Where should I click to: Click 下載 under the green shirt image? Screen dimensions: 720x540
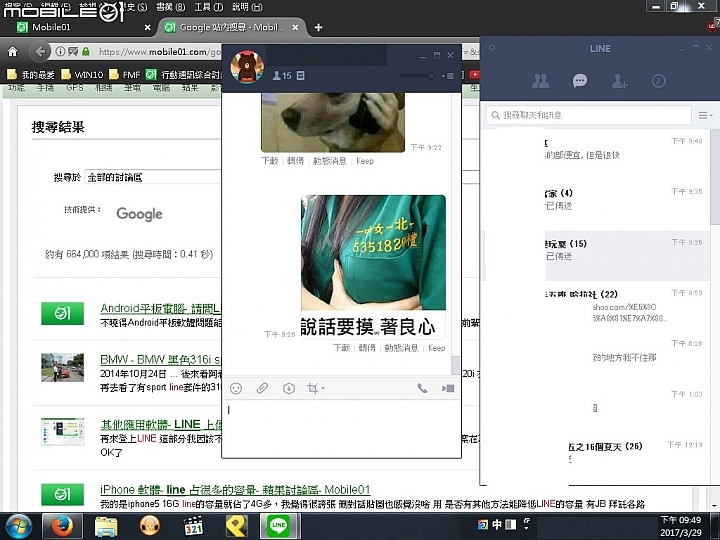(342, 348)
